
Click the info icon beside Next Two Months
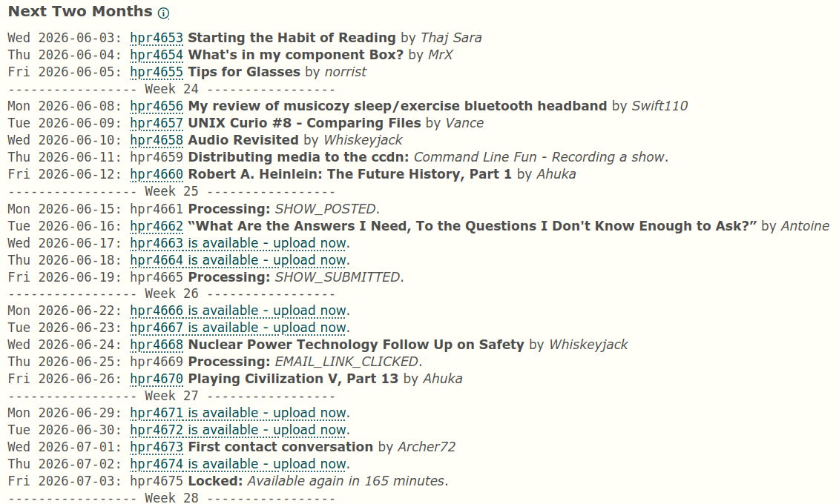(x=164, y=13)
